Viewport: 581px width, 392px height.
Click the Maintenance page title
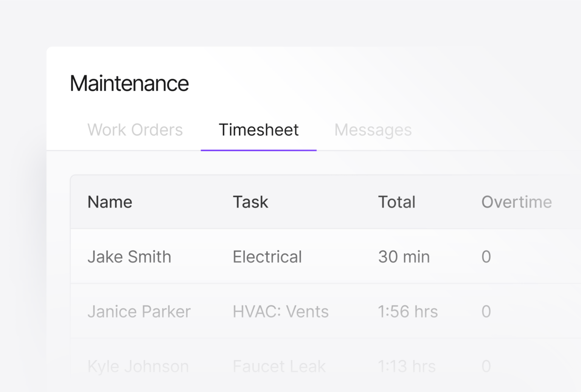click(129, 84)
